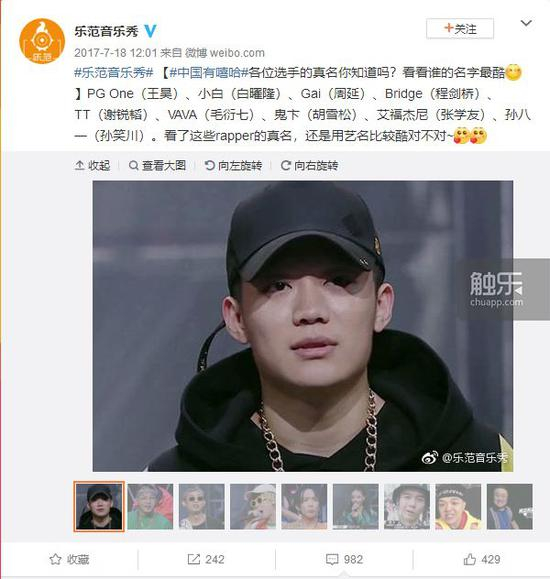Rotate image left with 向左旋转
This screenshot has width=550, height=579.
[x=233, y=166]
